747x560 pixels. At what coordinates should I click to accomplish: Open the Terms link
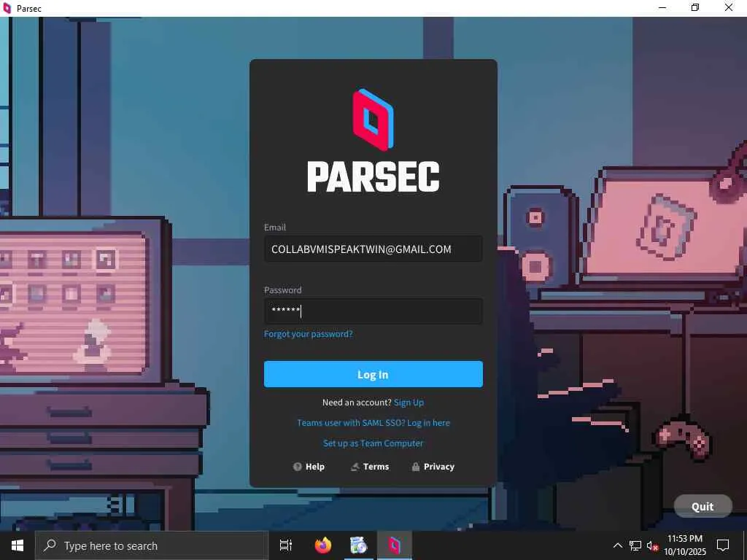(x=370, y=467)
